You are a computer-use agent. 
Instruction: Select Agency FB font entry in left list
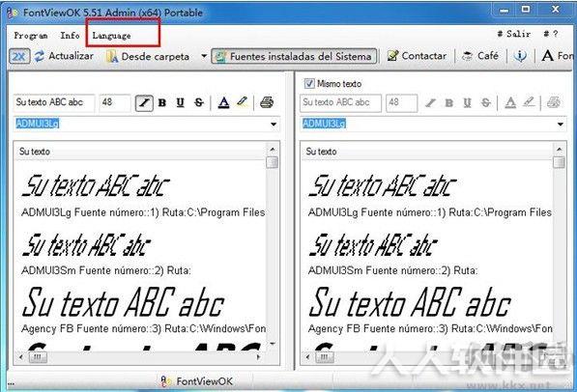click(x=143, y=311)
